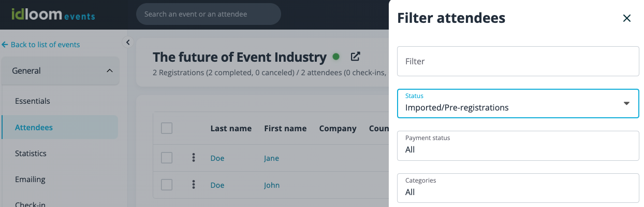
Task: Open Statistics in the sidebar
Action: (x=31, y=154)
